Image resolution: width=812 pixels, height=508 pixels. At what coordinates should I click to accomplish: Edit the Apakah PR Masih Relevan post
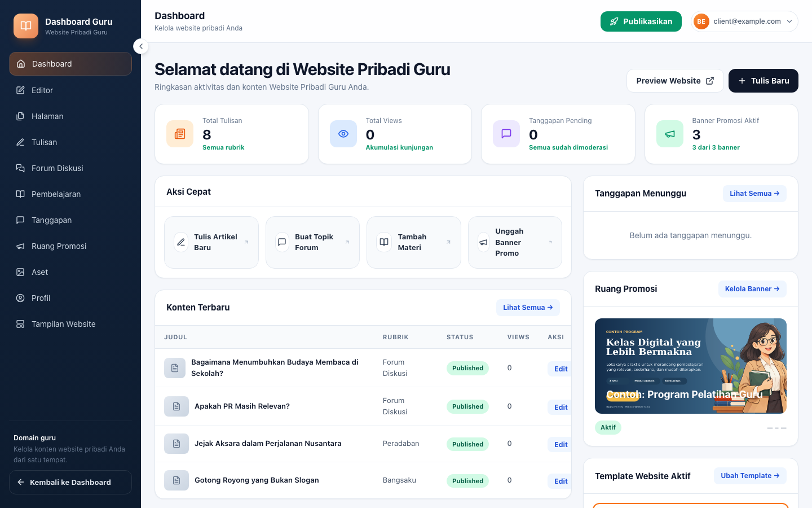[x=561, y=407]
